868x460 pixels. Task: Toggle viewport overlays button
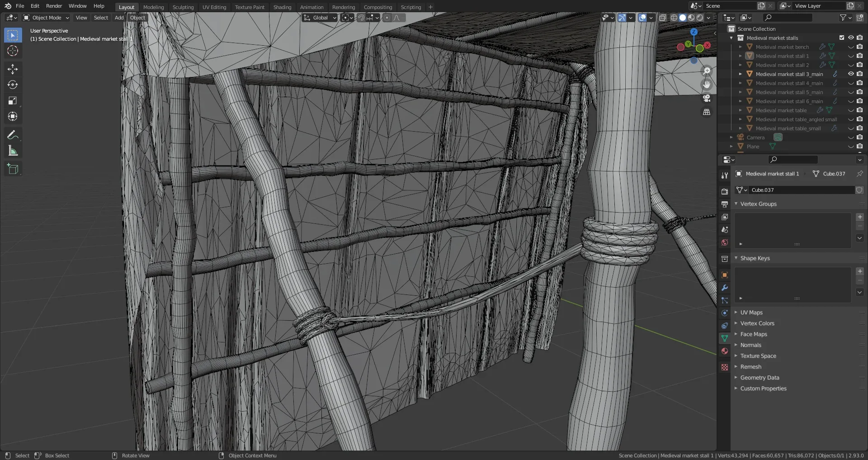pos(642,18)
